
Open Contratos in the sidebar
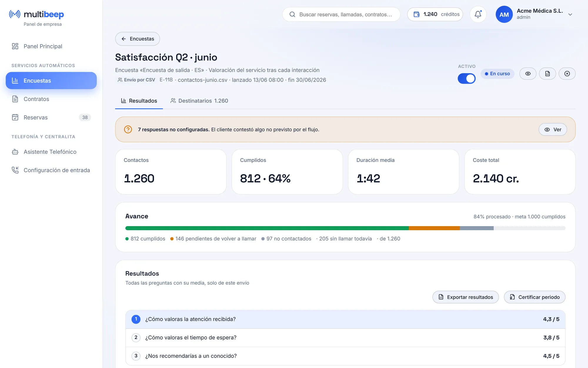click(x=51, y=99)
